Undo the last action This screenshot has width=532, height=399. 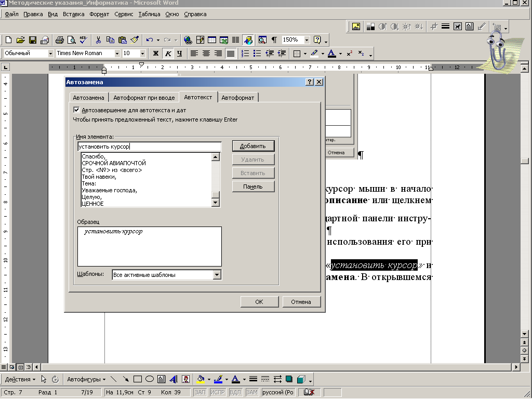click(x=150, y=40)
